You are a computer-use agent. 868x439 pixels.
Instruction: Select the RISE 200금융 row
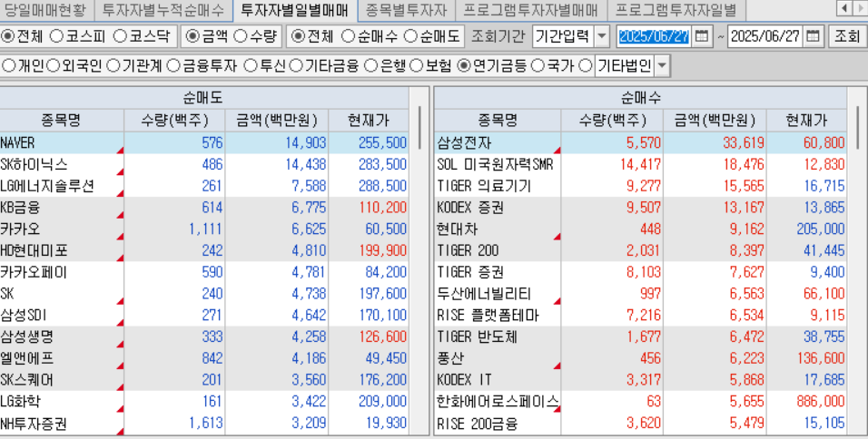(640, 424)
